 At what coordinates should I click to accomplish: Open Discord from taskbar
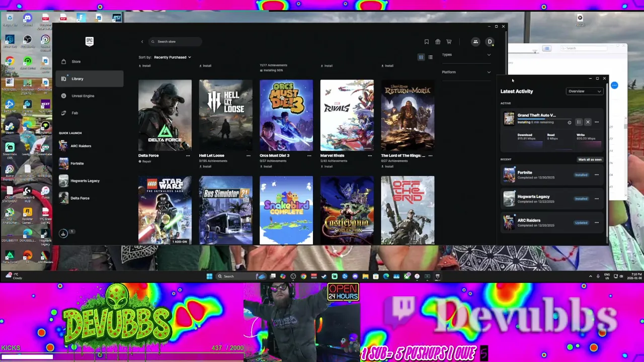coord(355,276)
